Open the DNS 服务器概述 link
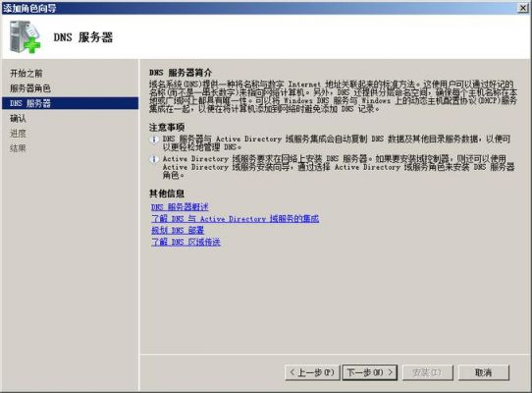Image resolution: width=532 pixels, height=393 pixels. 180,207
